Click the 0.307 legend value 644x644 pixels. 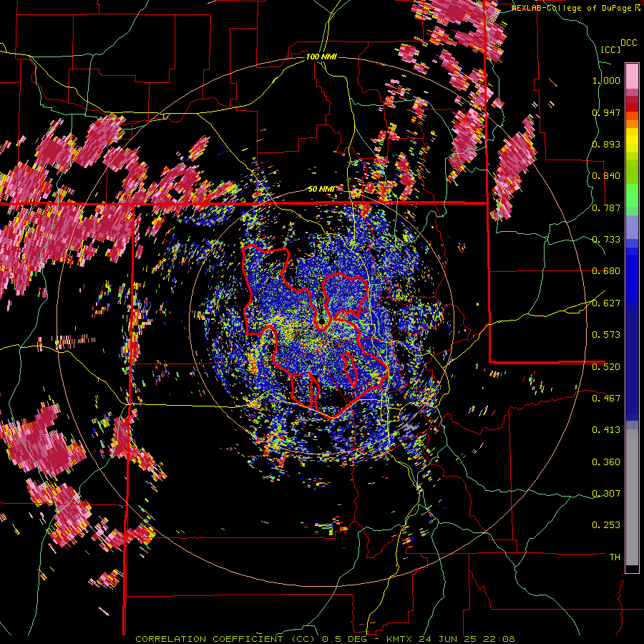[x=606, y=494]
